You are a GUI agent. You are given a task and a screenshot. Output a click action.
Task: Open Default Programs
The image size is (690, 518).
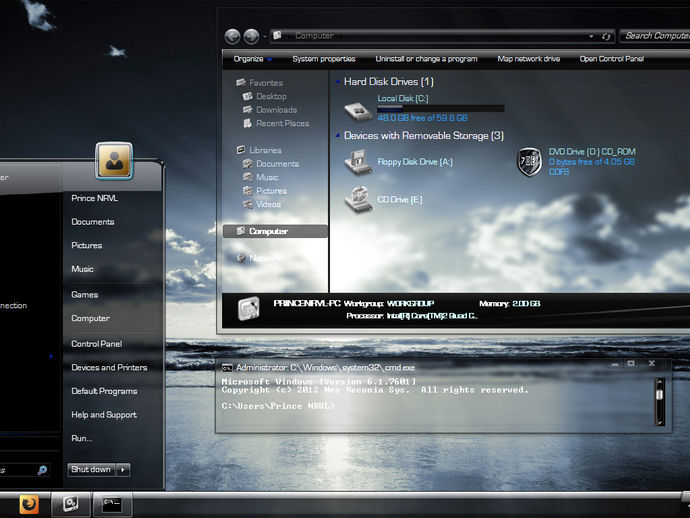pos(104,391)
